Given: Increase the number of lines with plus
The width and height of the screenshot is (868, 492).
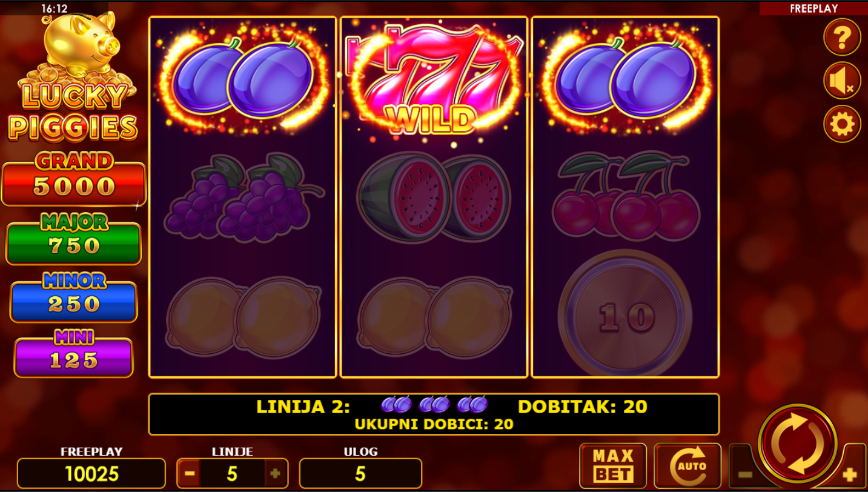Looking at the screenshot, I should [x=275, y=474].
